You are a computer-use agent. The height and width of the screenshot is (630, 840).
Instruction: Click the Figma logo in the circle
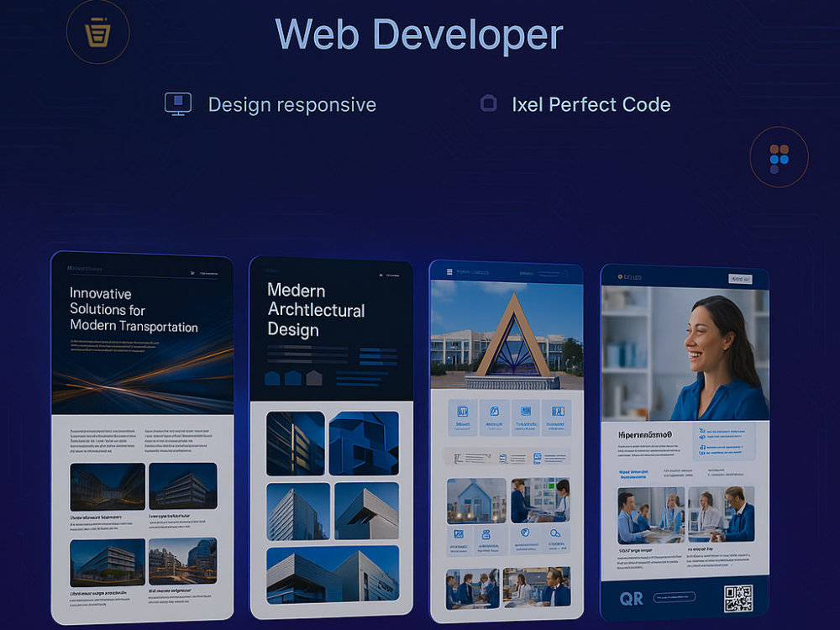(x=779, y=159)
